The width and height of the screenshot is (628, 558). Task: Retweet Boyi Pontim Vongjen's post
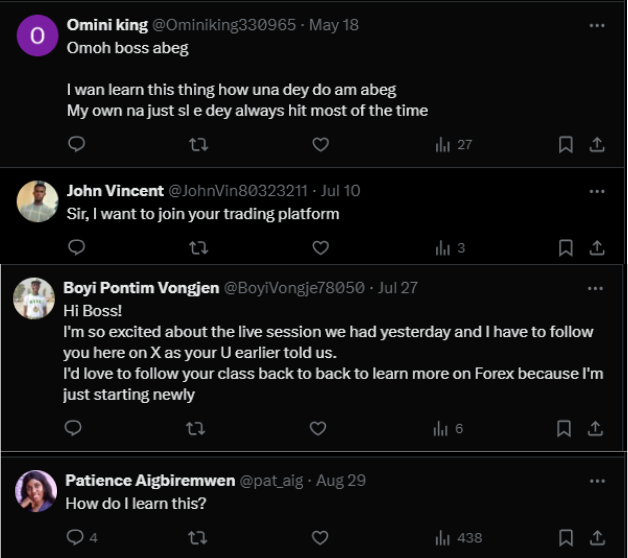point(196,428)
